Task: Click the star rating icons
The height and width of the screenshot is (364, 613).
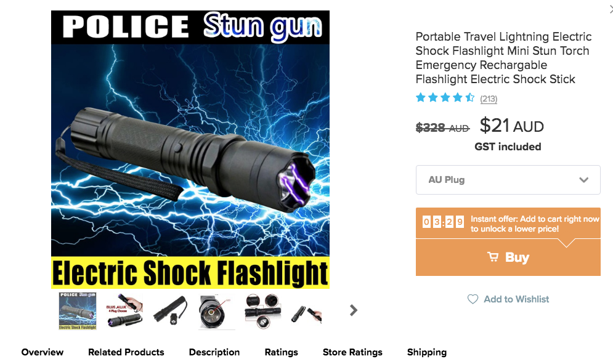Action: click(x=445, y=97)
